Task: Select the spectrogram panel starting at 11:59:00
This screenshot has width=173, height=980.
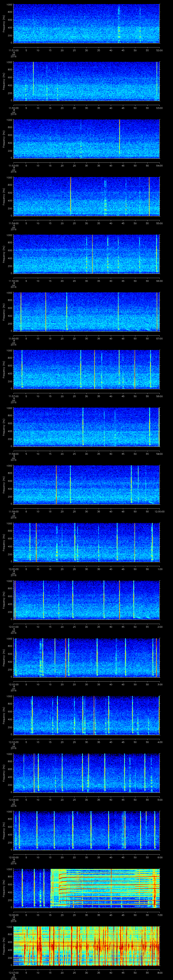Action: (x=86, y=485)
